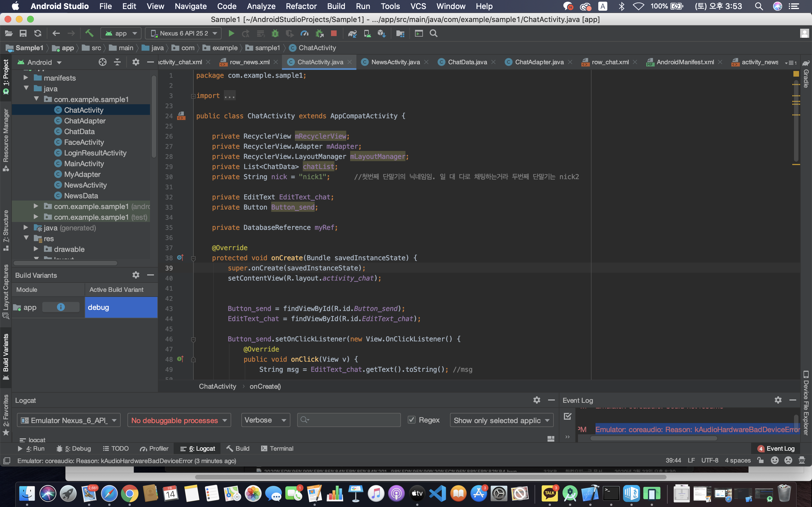Start debugging with the green bug icon

(x=275, y=33)
